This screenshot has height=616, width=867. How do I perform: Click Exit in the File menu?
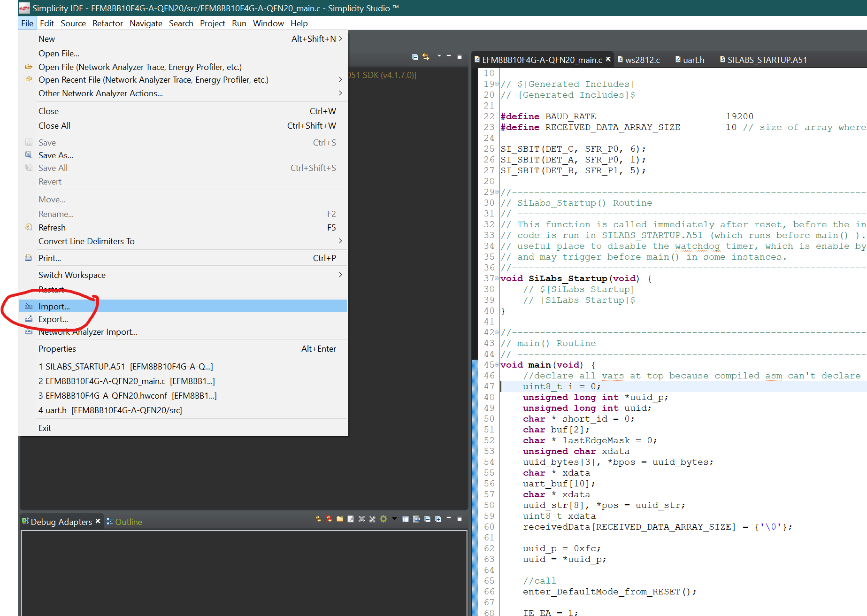(45, 428)
